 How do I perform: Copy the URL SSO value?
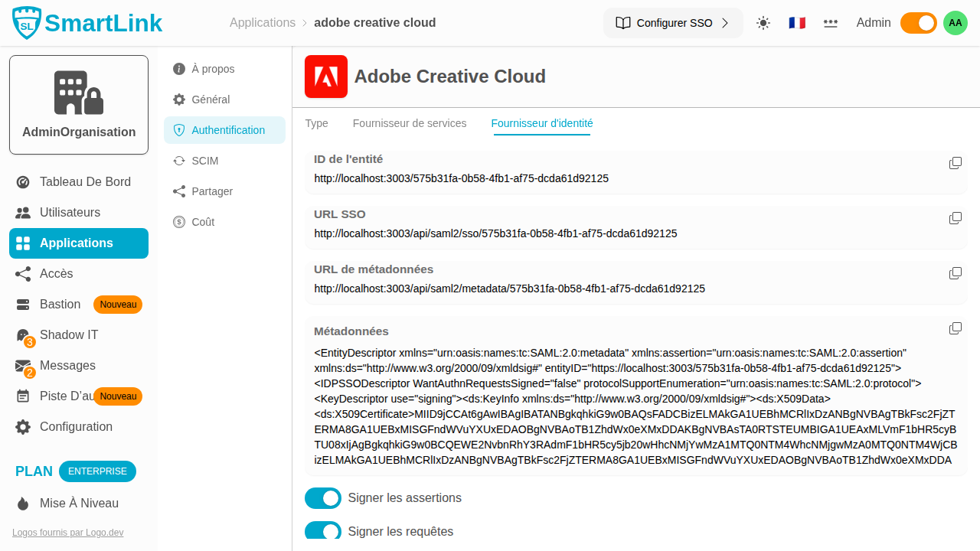955,218
